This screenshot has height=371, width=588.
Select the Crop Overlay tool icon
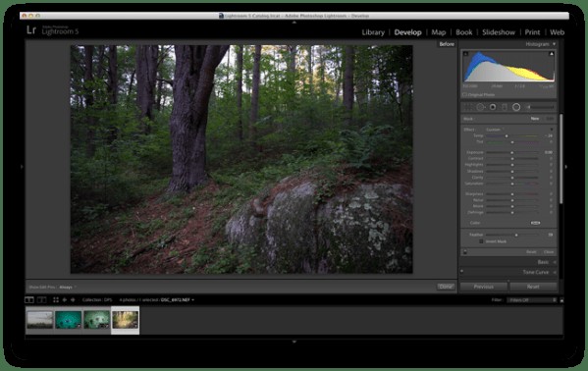468,107
